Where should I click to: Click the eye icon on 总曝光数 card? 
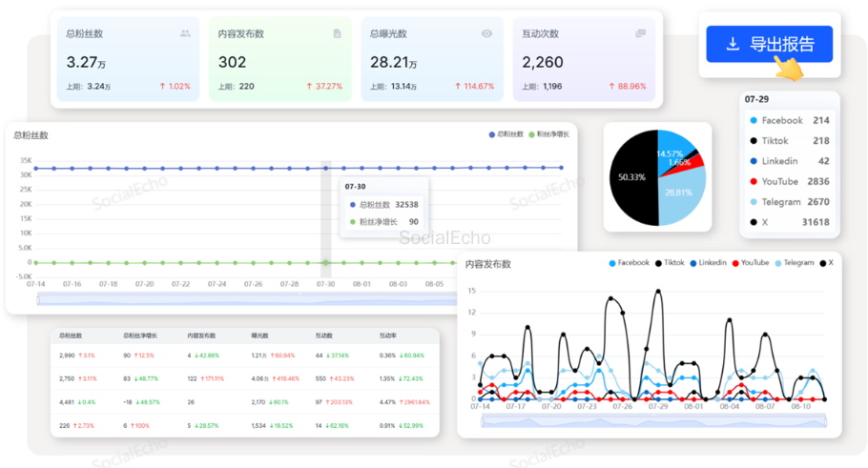(x=486, y=33)
